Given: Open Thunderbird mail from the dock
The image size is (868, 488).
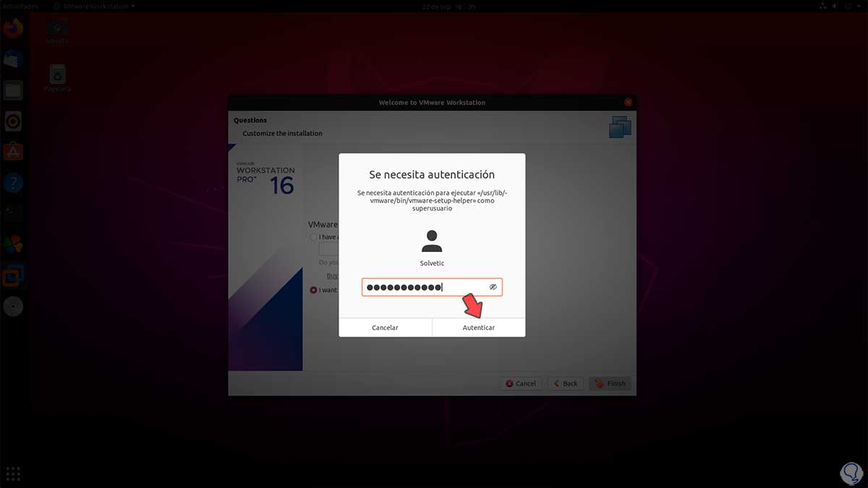Looking at the screenshot, I should (13, 59).
